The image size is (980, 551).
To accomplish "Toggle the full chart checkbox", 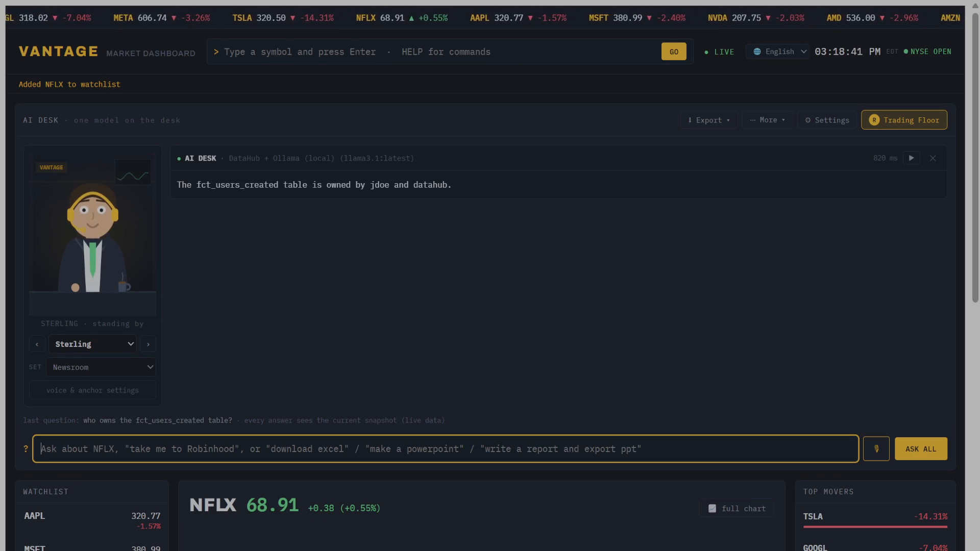I will coord(737,509).
